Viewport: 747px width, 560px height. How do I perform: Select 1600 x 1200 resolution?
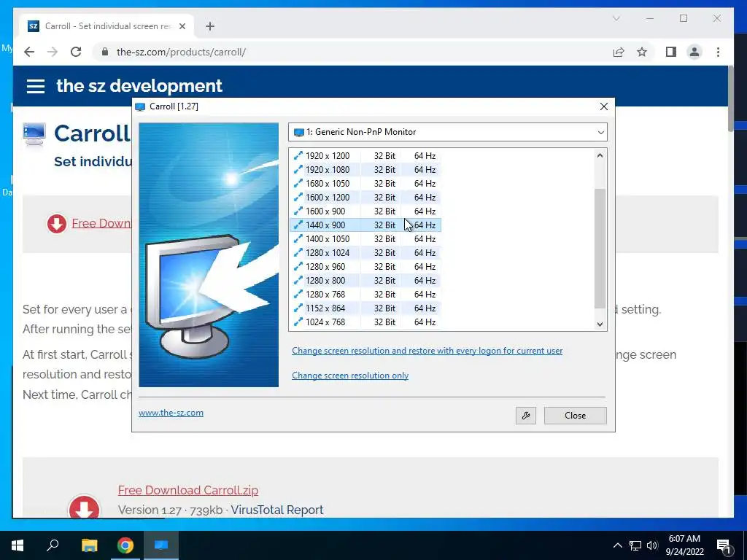pos(365,197)
